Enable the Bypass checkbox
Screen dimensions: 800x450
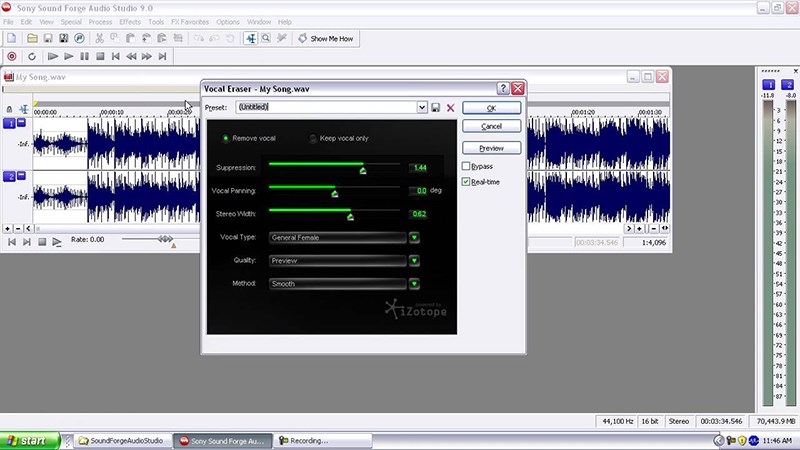[466, 166]
